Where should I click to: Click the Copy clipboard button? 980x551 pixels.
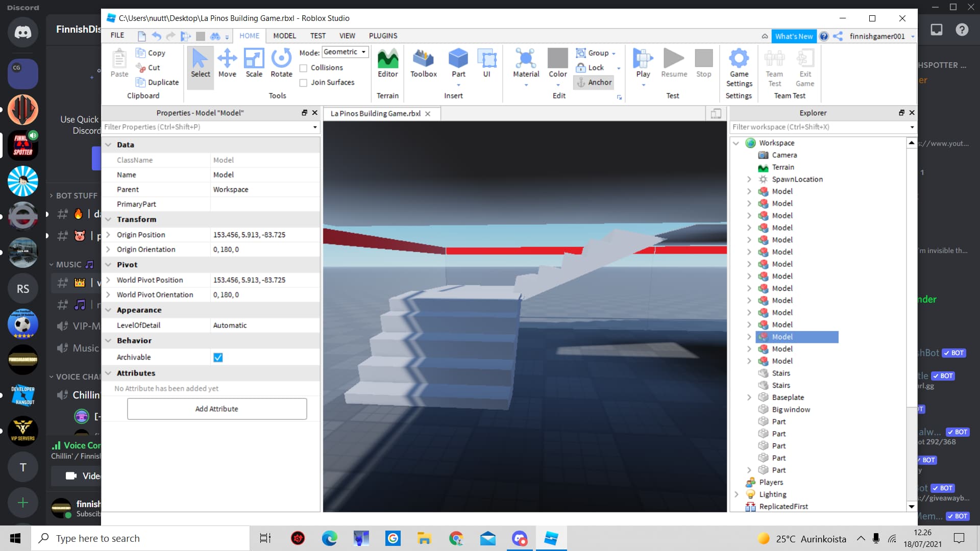(x=150, y=53)
